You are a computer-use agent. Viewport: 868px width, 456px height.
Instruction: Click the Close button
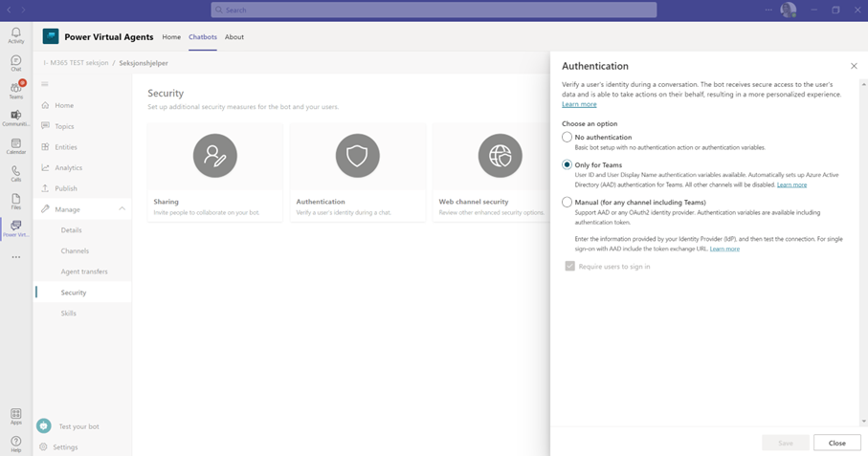(x=837, y=443)
